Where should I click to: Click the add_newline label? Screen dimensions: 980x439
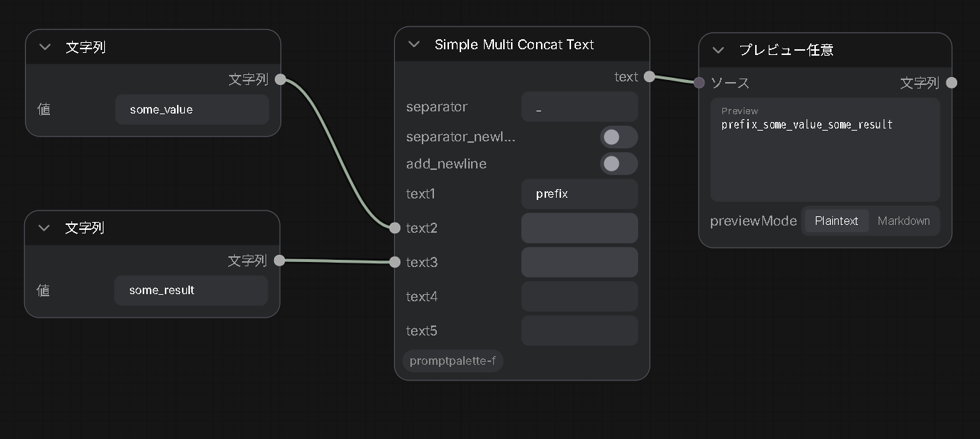(x=446, y=164)
